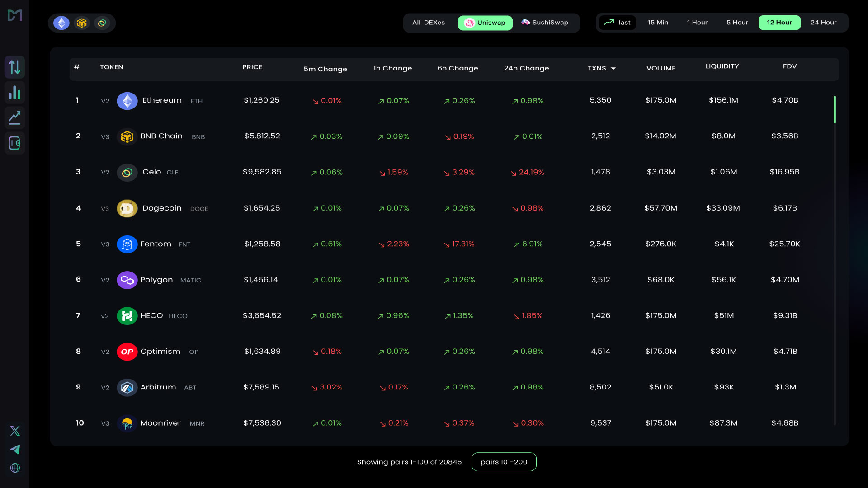This screenshot has width=868, height=488.
Task: Click the $33.09M liquidity for Dogecoin
Action: click(x=723, y=208)
